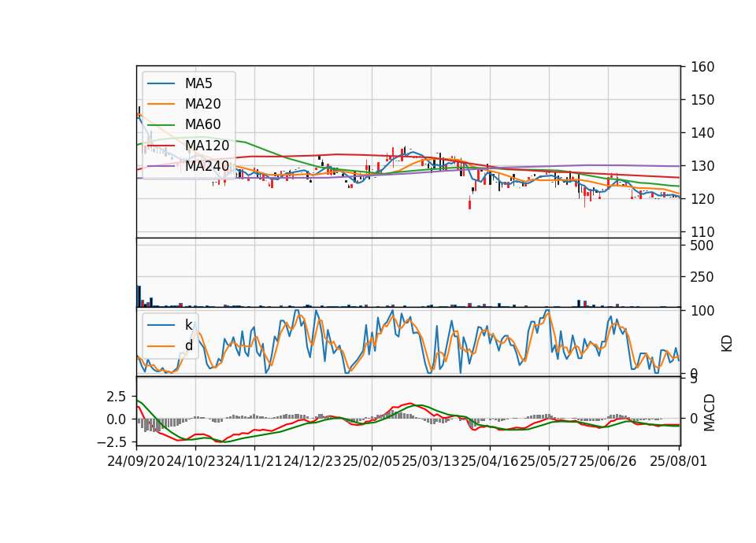
Task: Click the −2.5 MACD left axis label
Action: pyautogui.click(x=111, y=441)
